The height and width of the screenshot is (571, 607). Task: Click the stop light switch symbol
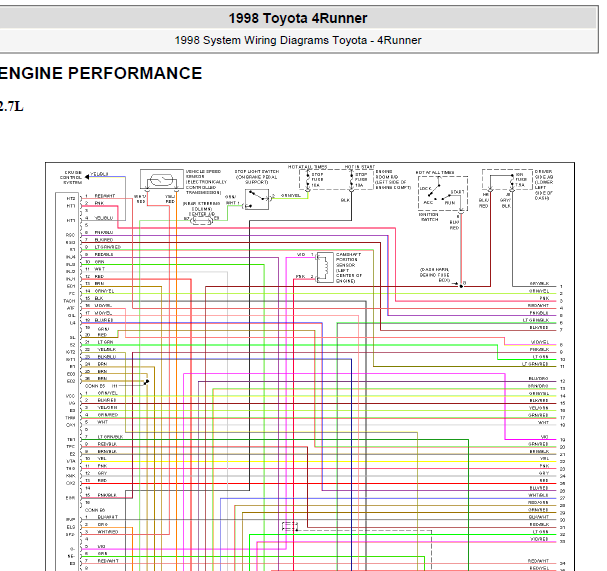point(257,199)
